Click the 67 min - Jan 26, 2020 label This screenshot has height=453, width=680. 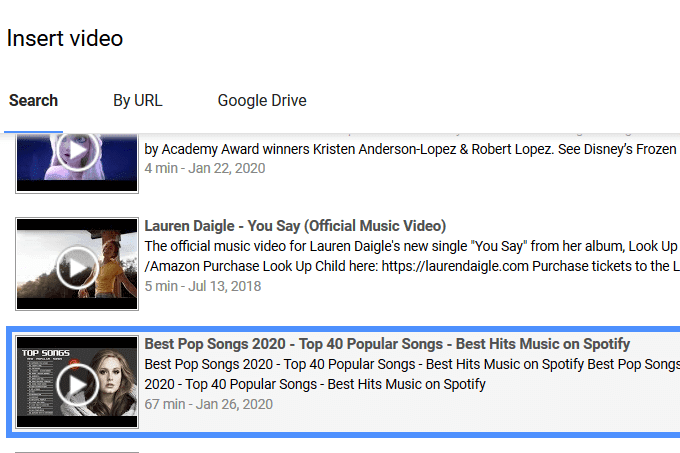pos(208,404)
